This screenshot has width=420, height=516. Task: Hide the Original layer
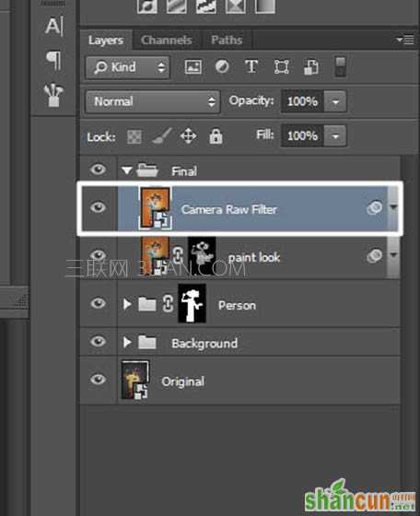click(98, 380)
